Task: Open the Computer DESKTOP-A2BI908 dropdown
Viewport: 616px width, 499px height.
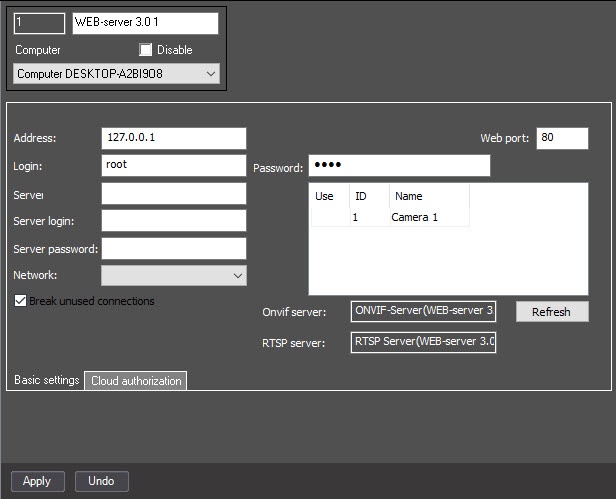Action: (116, 74)
